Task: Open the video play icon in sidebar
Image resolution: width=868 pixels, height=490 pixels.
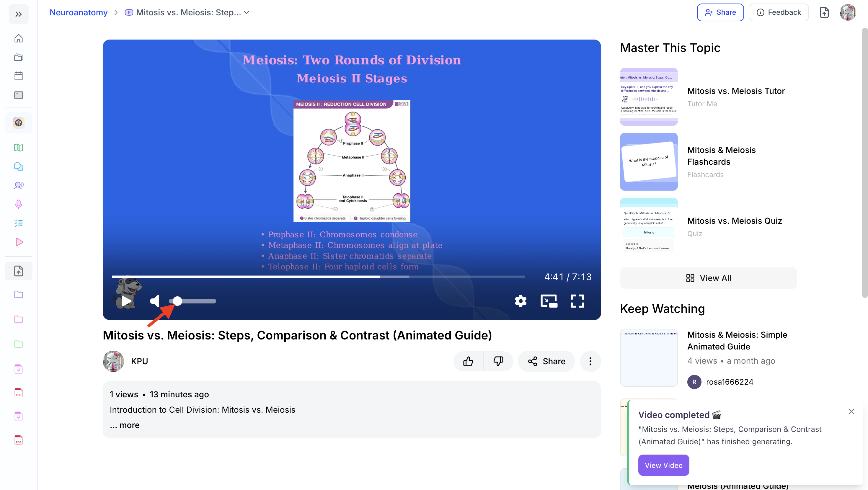Action: (19, 242)
